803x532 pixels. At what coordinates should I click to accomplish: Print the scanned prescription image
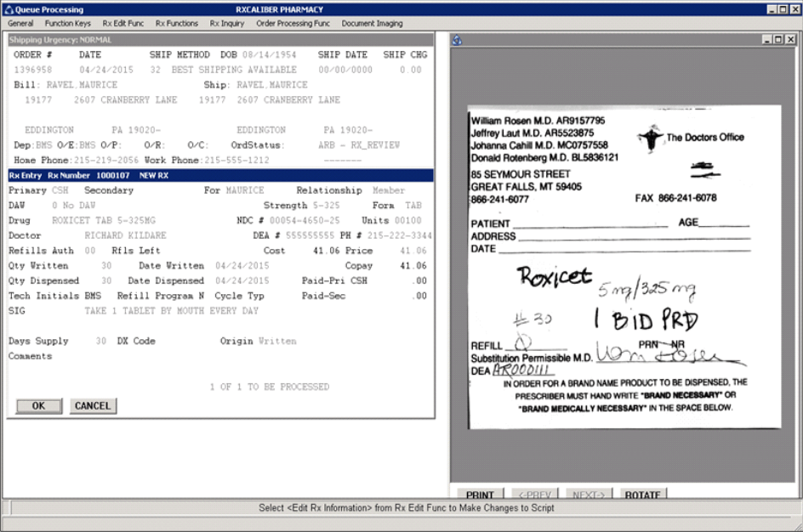pos(481,495)
